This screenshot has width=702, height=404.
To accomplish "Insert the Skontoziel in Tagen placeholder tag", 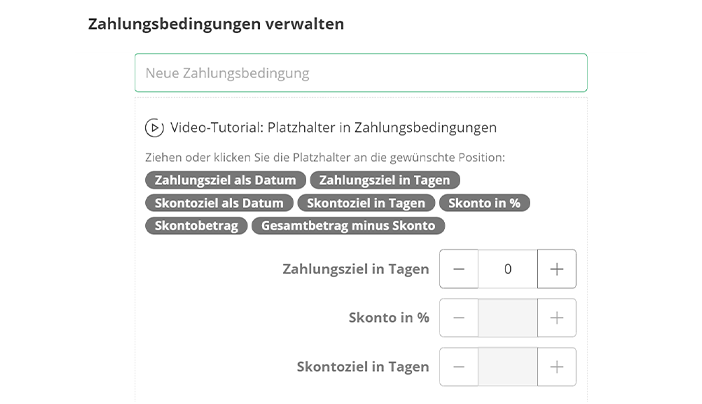I will tap(366, 203).
